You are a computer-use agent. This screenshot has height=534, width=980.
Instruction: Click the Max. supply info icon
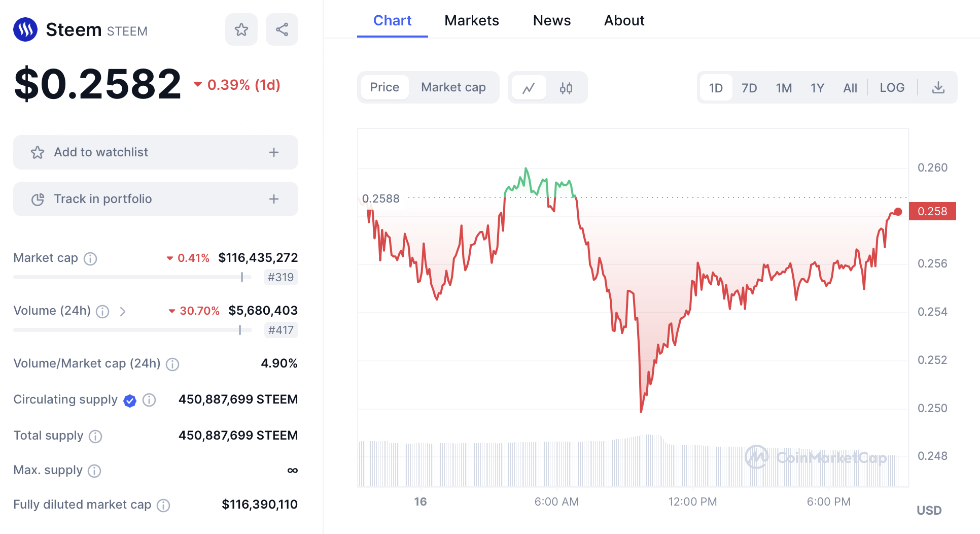point(94,471)
